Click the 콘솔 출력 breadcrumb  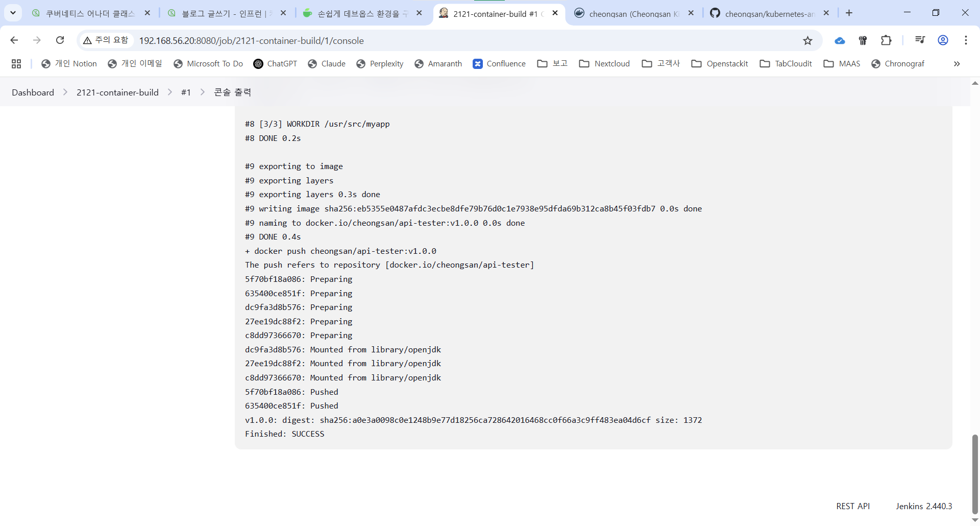pos(233,92)
